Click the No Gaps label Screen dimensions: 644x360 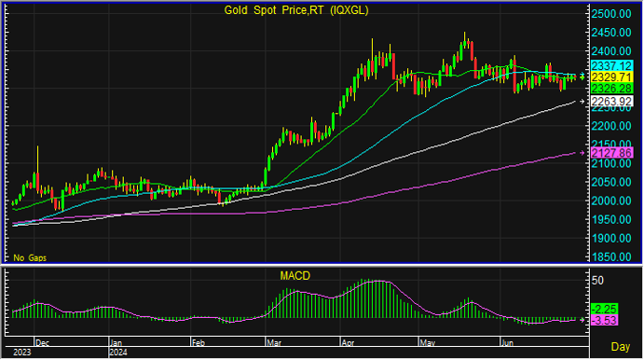30,257
